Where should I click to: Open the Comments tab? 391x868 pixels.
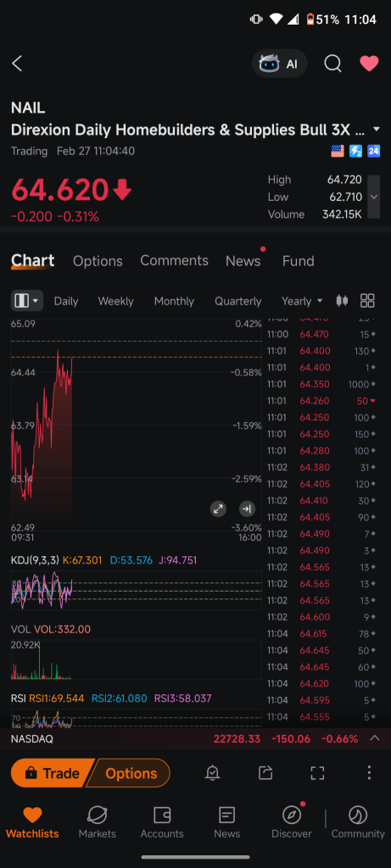point(174,261)
